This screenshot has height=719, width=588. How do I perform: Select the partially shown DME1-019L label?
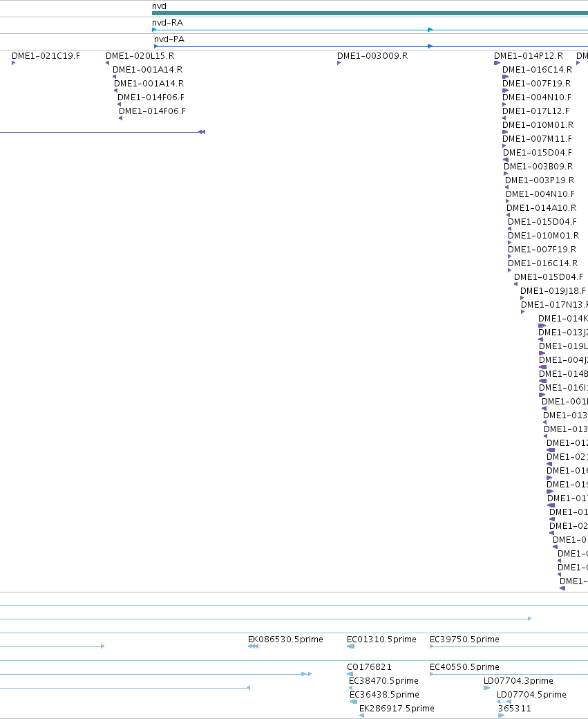tap(563, 346)
